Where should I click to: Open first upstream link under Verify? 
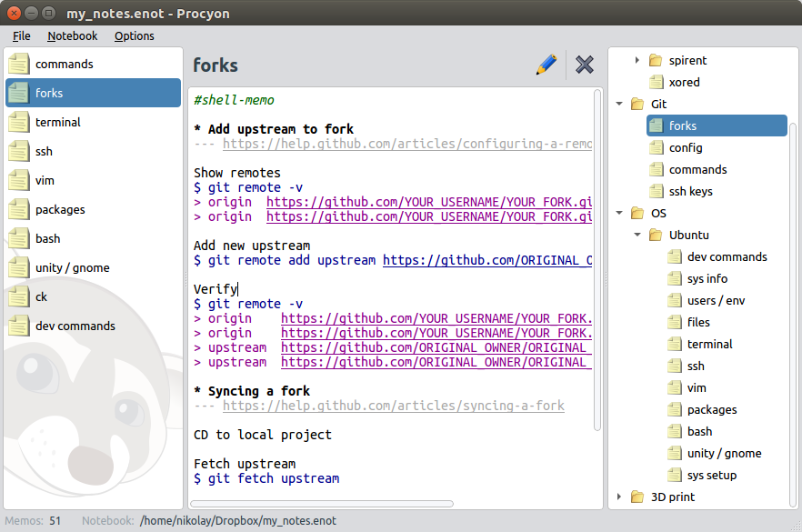pos(436,347)
